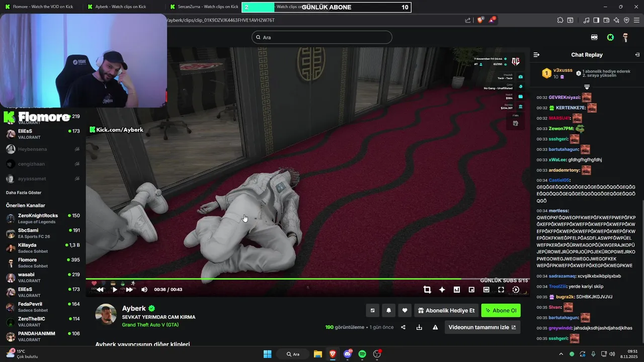Image resolution: width=644 pixels, height=362 pixels.
Task: Open the ZeroKnightRocks recommended channel
Action: [43, 218]
